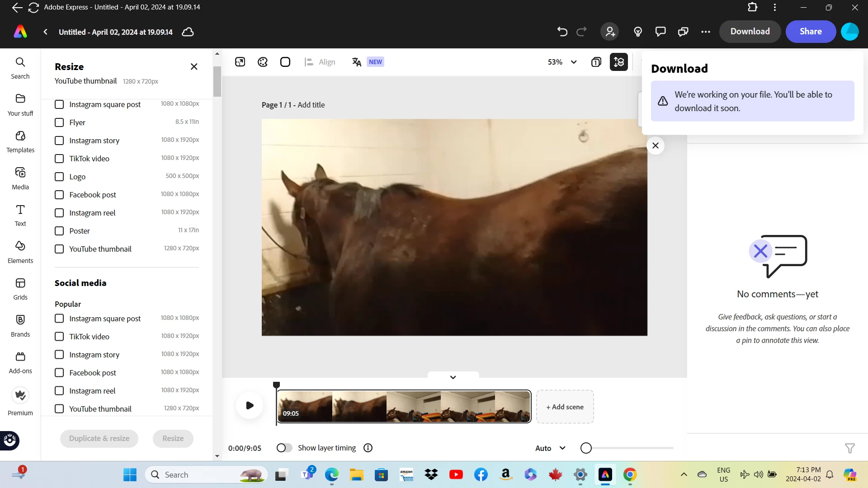868x488 pixels.
Task: Collapse the timeline with chevron handle
Action: (x=453, y=377)
